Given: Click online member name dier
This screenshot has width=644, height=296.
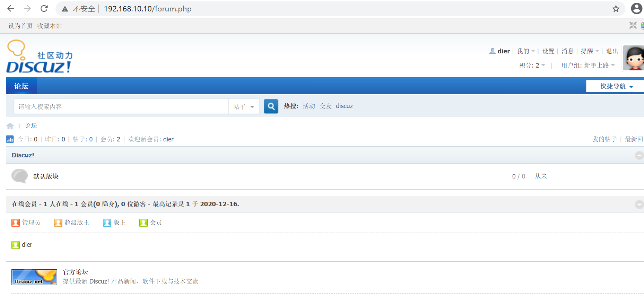Looking at the screenshot, I should click(27, 245).
